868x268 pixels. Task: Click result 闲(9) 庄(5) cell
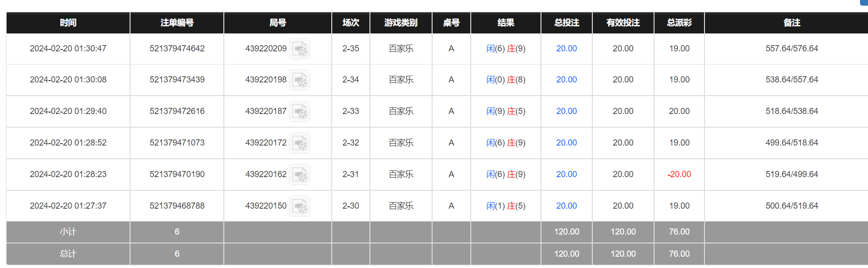tap(506, 111)
